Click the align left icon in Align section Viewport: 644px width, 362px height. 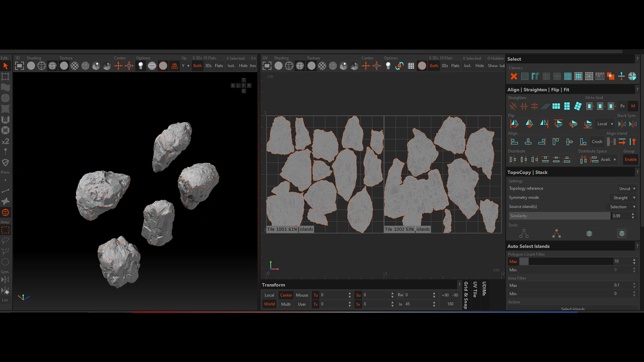point(514,142)
